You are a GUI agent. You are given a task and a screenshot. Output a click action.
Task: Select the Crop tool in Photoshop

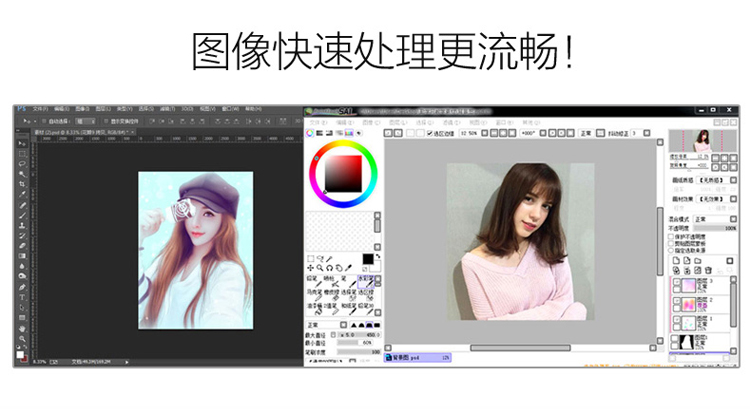[22, 184]
